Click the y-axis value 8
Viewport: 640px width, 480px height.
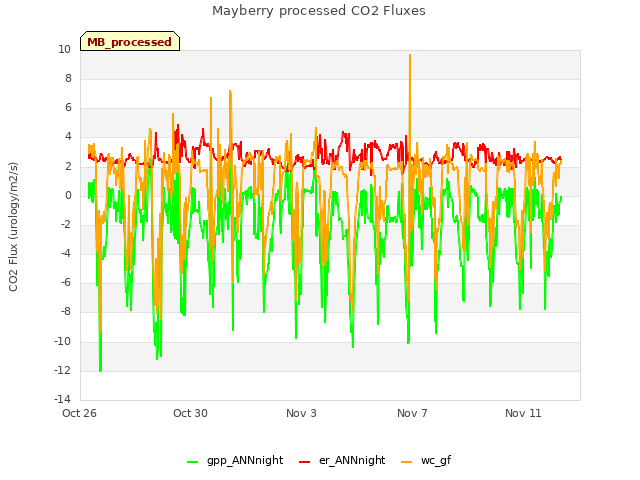68,78
